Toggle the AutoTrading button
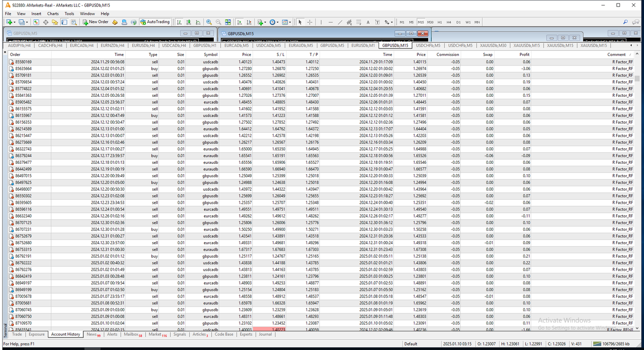 (155, 22)
